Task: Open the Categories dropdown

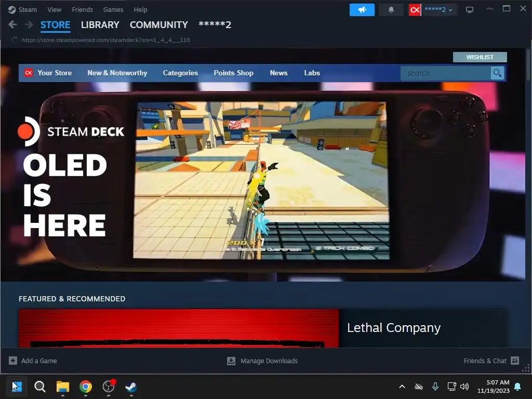Action: pyautogui.click(x=180, y=73)
